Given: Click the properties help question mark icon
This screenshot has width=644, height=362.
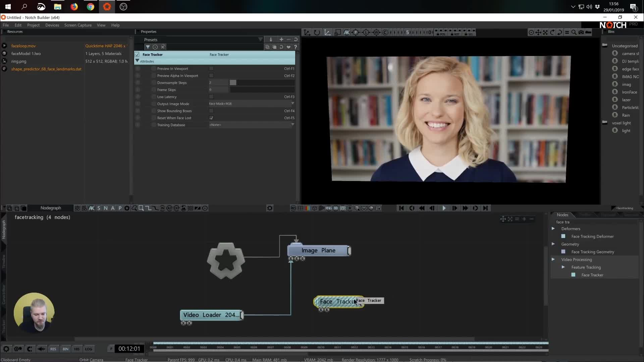Looking at the screenshot, I should coord(296,47).
